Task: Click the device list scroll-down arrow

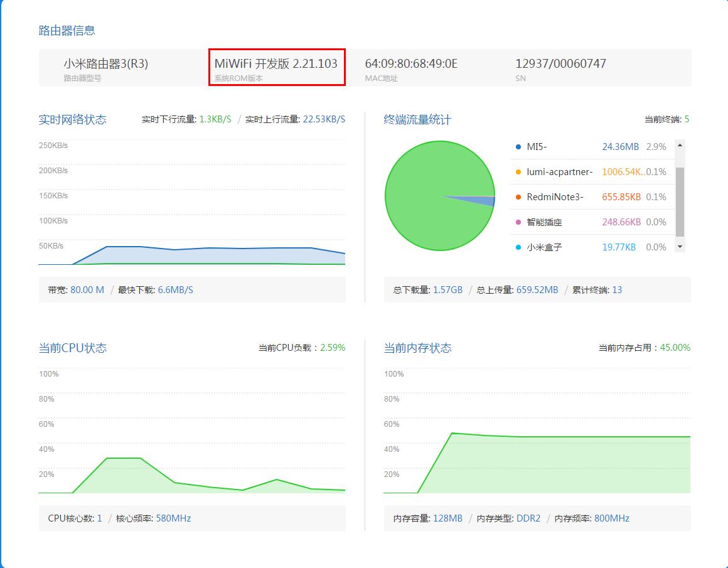Action: coord(680,247)
